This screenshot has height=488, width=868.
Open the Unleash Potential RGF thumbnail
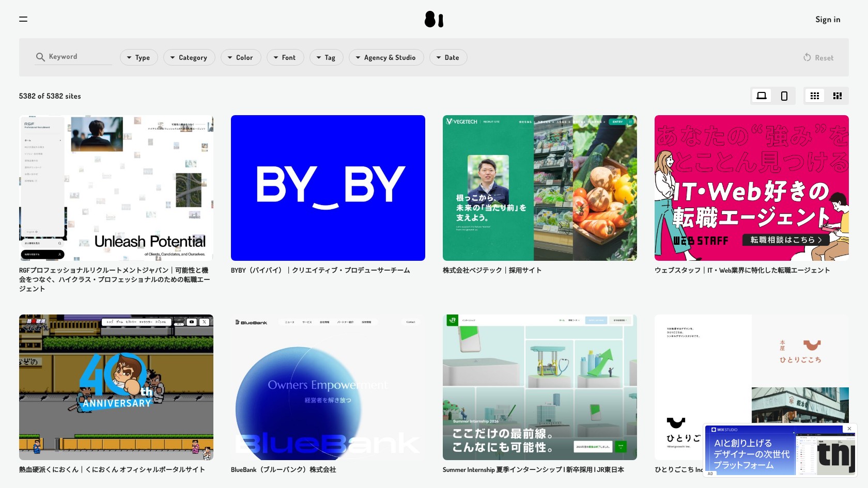pyautogui.click(x=116, y=188)
